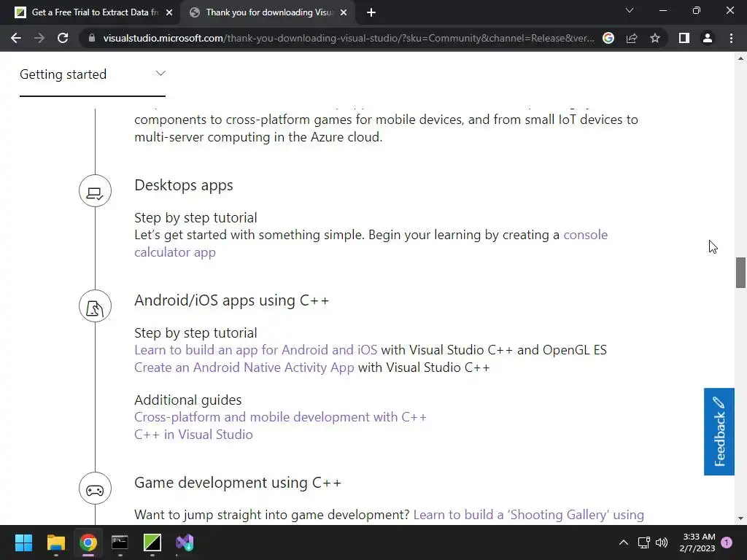Screen dimensions: 747x560
Task: Open the Windows Start menu
Action: point(23,542)
